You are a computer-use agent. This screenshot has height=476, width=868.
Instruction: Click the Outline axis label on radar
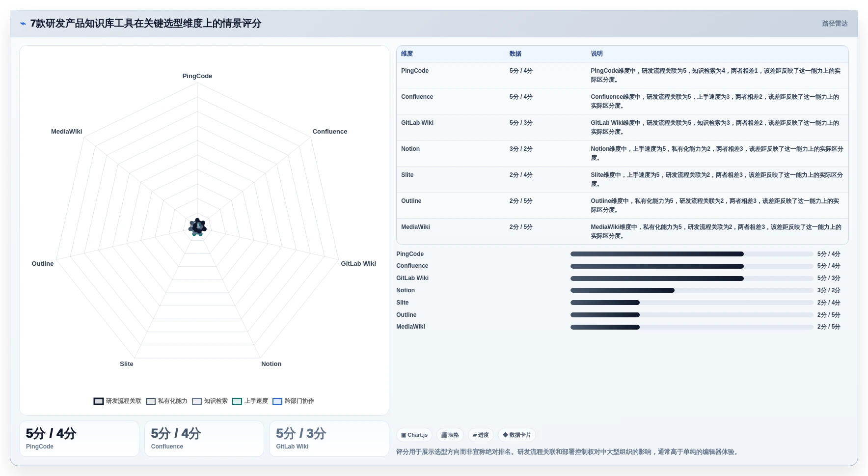coord(43,264)
